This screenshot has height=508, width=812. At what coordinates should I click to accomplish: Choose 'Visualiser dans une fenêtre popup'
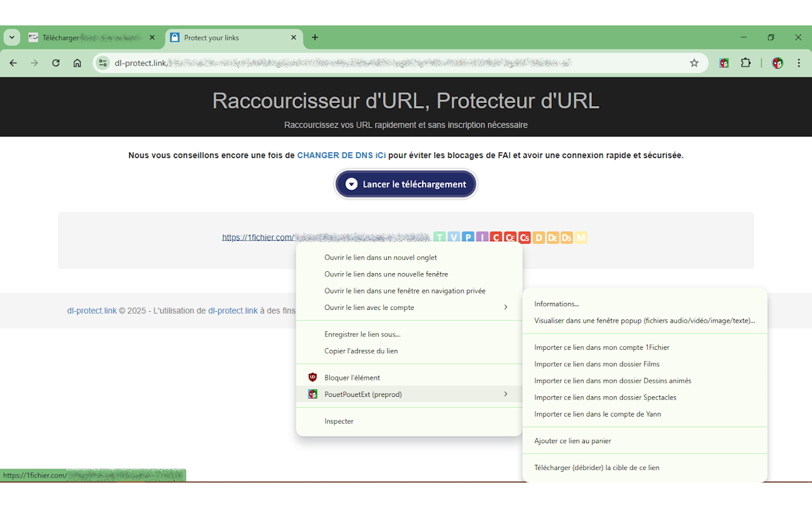645,321
